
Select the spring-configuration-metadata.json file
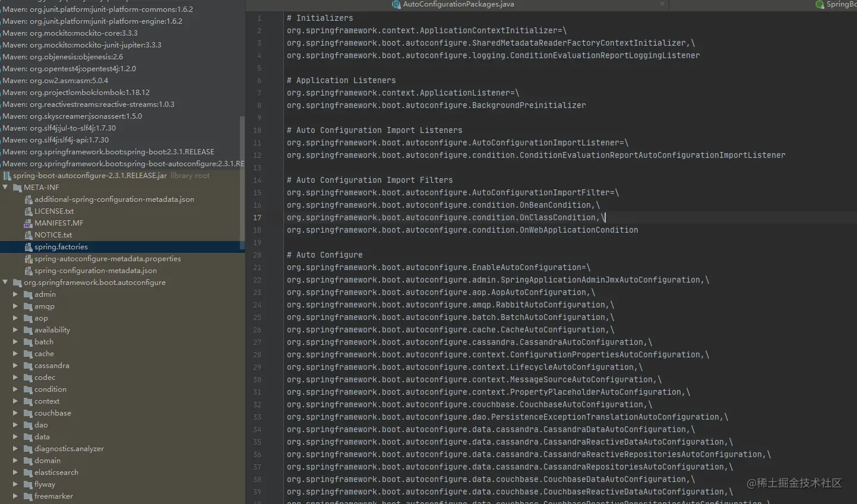pos(96,271)
